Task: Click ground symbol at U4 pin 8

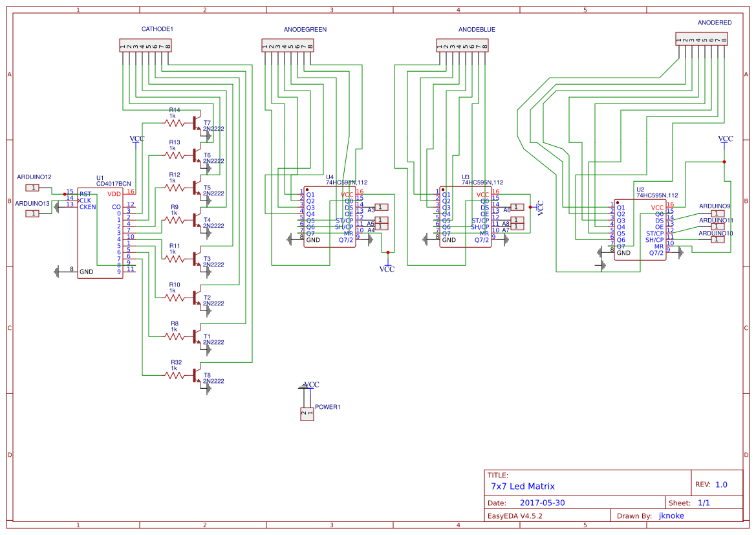Action: [x=290, y=239]
